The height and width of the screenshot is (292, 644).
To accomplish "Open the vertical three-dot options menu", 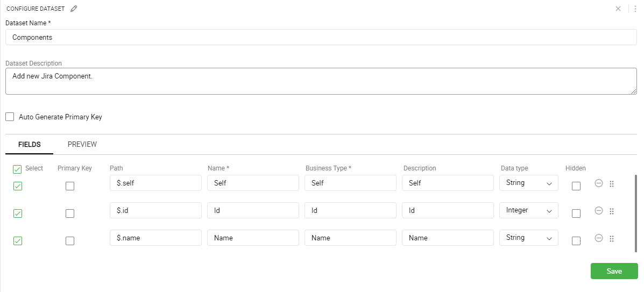I will [635, 9].
